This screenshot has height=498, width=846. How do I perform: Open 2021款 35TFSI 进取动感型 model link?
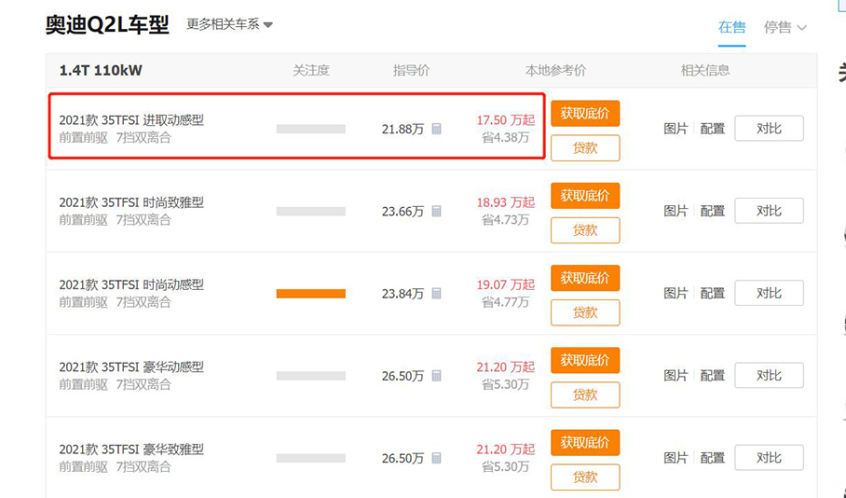point(131,120)
